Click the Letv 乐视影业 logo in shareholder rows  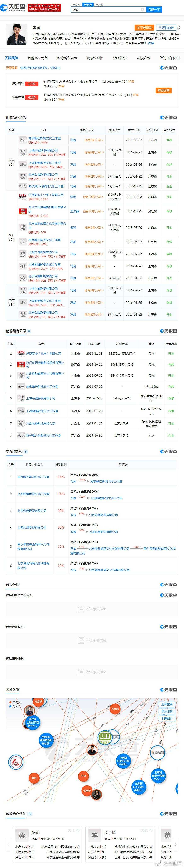point(23,197)
